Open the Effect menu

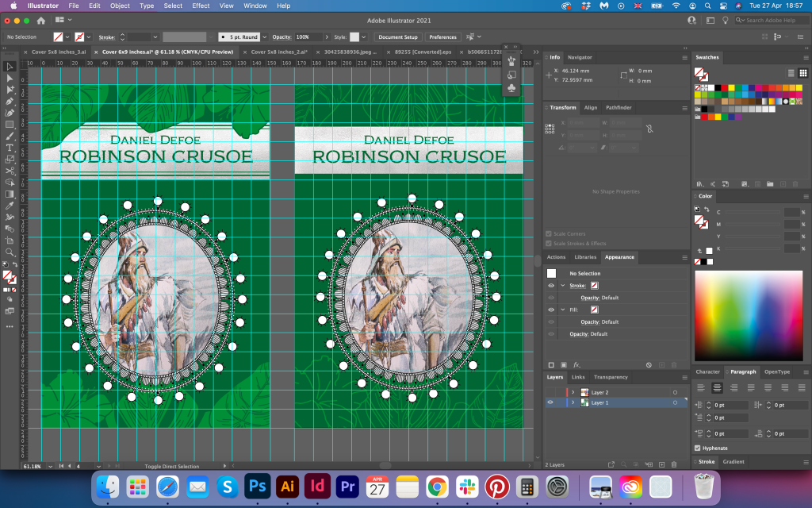[201, 6]
